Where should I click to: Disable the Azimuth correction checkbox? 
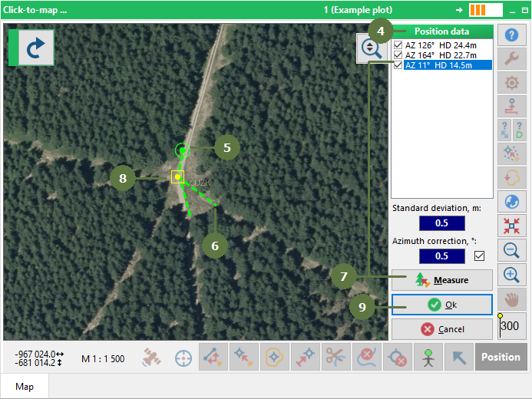coord(479,256)
